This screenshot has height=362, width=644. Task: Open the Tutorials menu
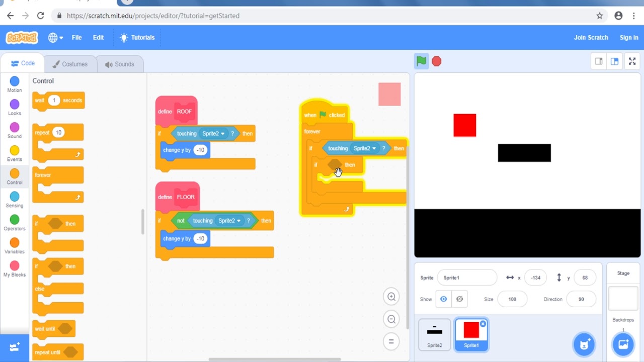coord(137,38)
